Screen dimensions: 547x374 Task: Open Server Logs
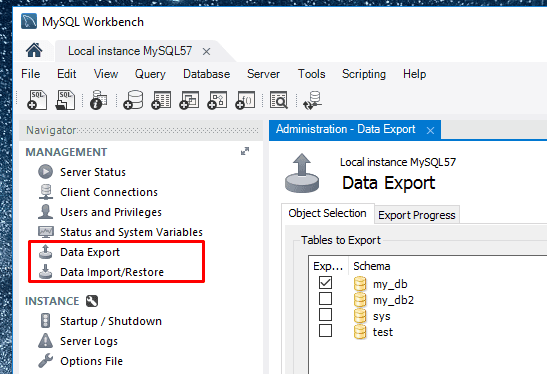pos(89,341)
